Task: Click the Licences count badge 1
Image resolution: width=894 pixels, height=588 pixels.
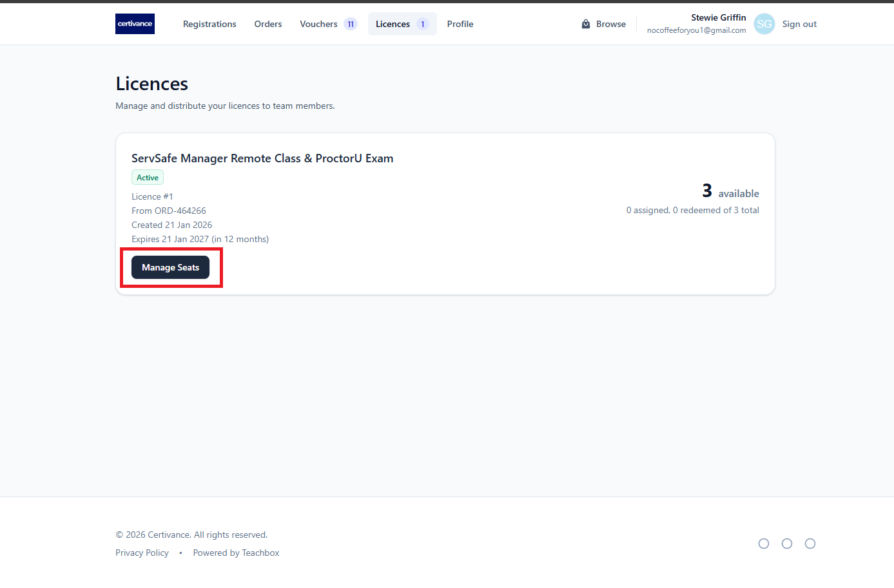Action: click(423, 24)
